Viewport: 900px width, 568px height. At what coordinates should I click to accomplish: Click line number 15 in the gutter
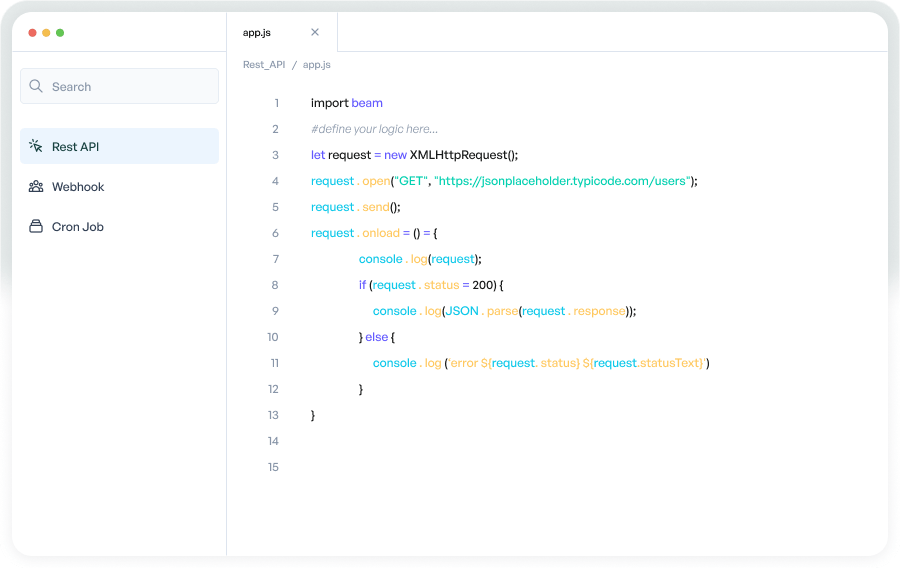(x=273, y=467)
